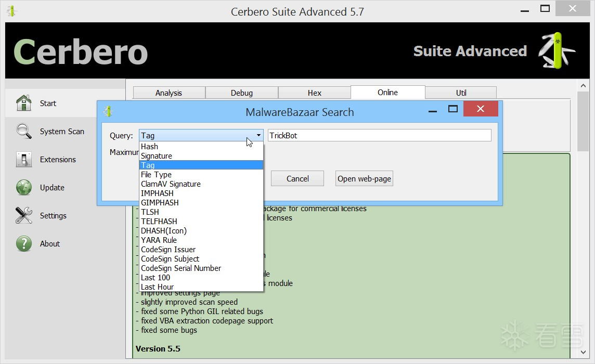Click the Open web-page button
The height and width of the screenshot is (364, 595).
[x=364, y=179]
